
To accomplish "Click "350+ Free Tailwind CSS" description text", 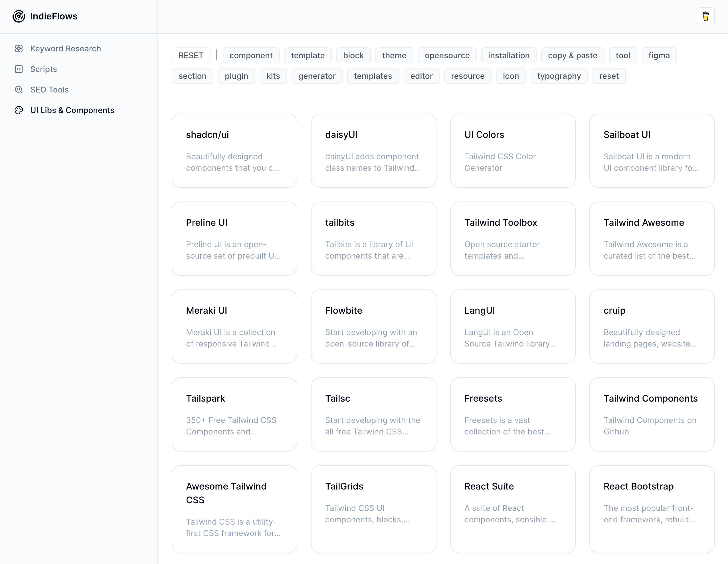I will coord(231,420).
